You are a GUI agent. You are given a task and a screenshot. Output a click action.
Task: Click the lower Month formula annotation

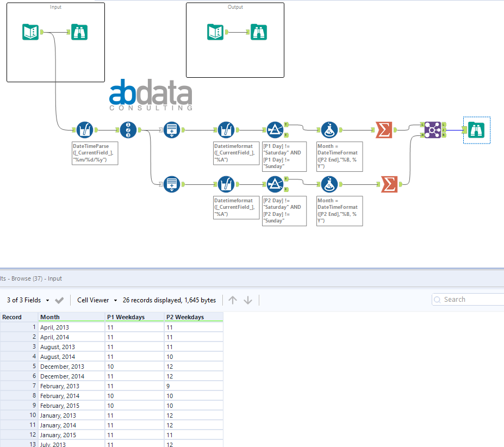pos(340,211)
